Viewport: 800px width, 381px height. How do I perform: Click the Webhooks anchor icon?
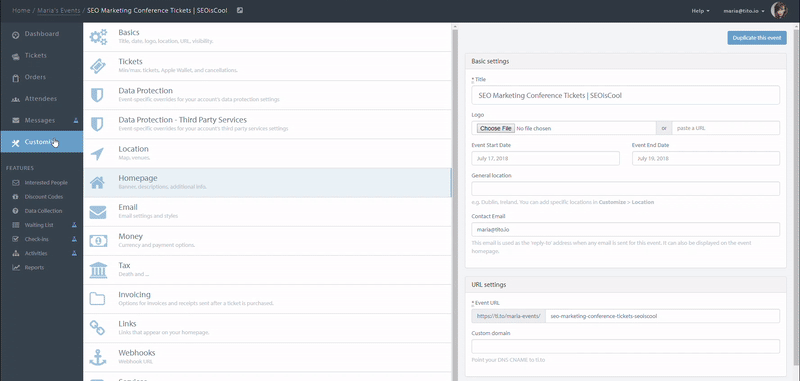coord(97,357)
